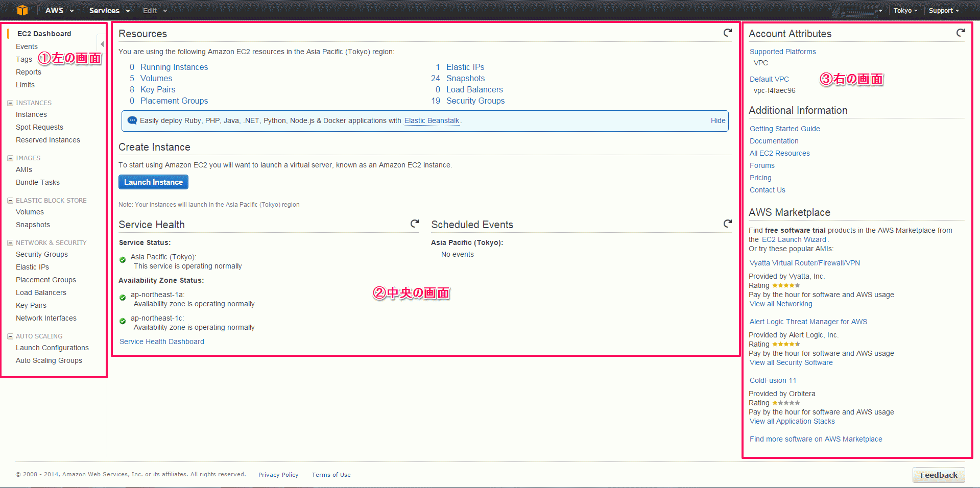This screenshot has height=488, width=980.
Task: Click the Feedback button
Action: coord(939,475)
